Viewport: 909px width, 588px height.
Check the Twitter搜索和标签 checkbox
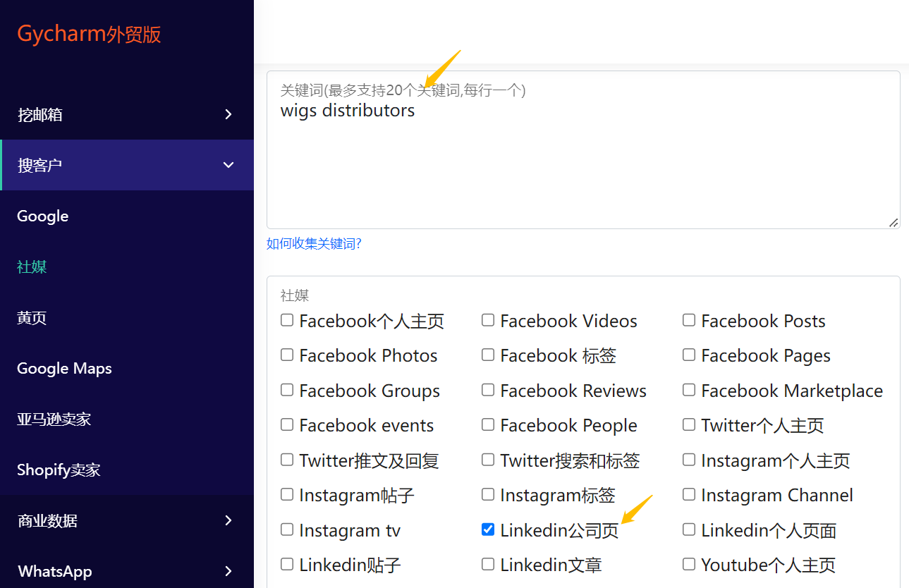[x=488, y=460]
